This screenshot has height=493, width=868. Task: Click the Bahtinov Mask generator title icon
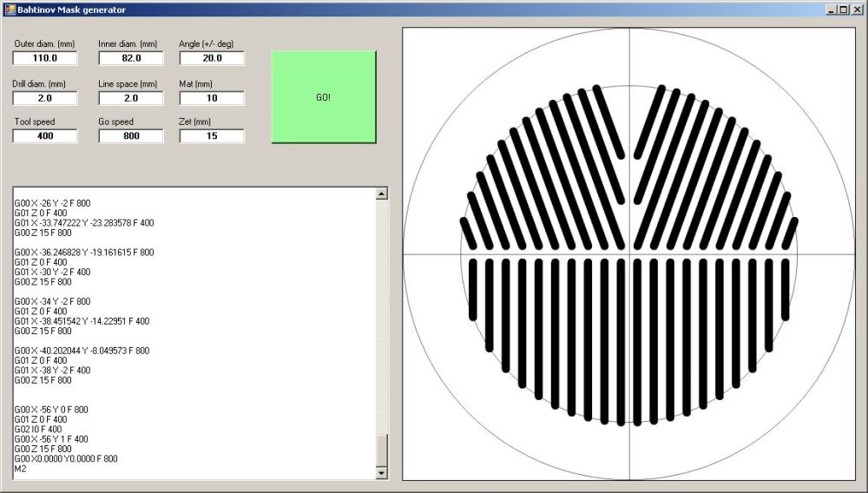point(10,10)
